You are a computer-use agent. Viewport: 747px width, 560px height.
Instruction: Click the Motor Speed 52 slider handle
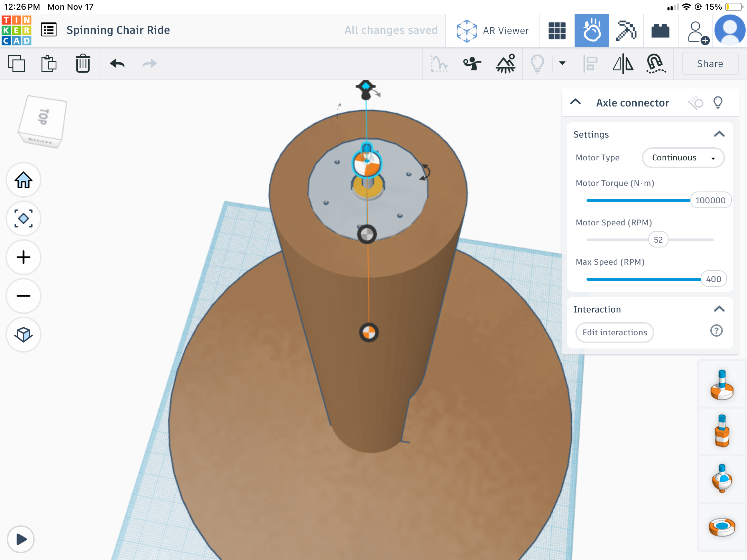click(658, 240)
